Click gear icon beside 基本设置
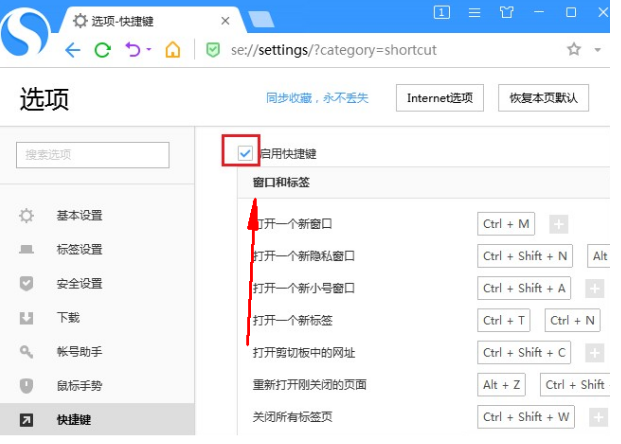 (x=27, y=215)
